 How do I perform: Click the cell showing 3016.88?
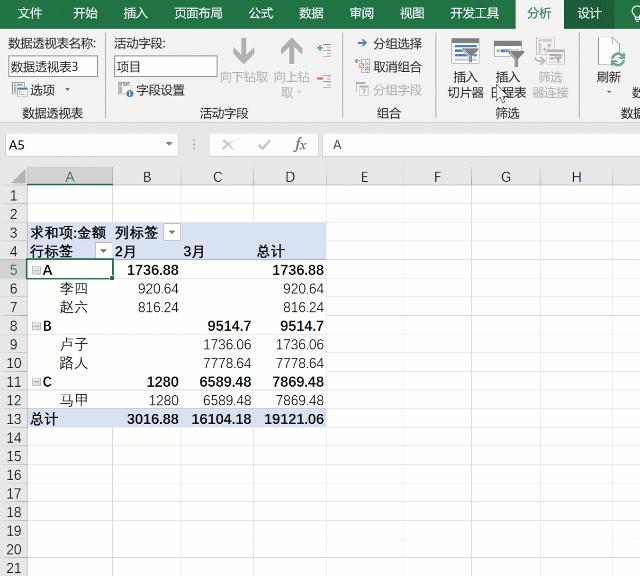[147, 419]
